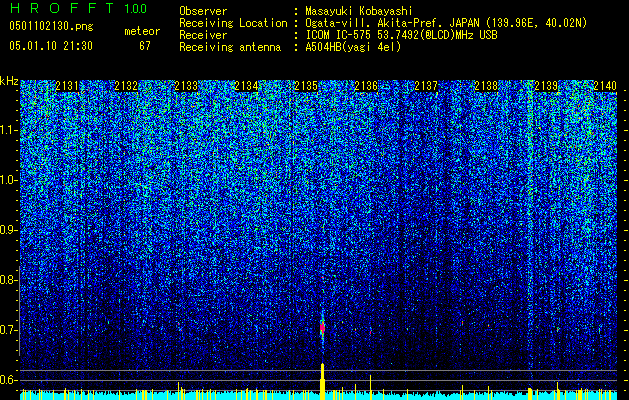Click the 2131 time marker

tap(67, 86)
